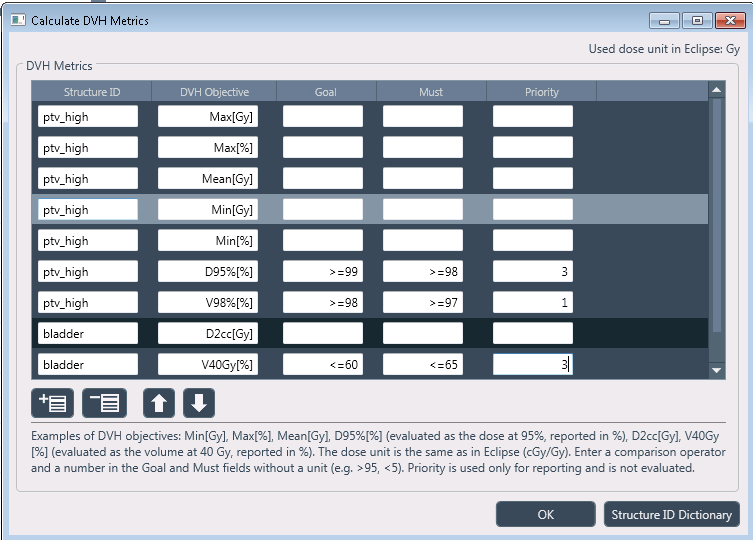Click the Must field in Min[%] row
The width and height of the screenshot is (753, 540).
(x=423, y=241)
